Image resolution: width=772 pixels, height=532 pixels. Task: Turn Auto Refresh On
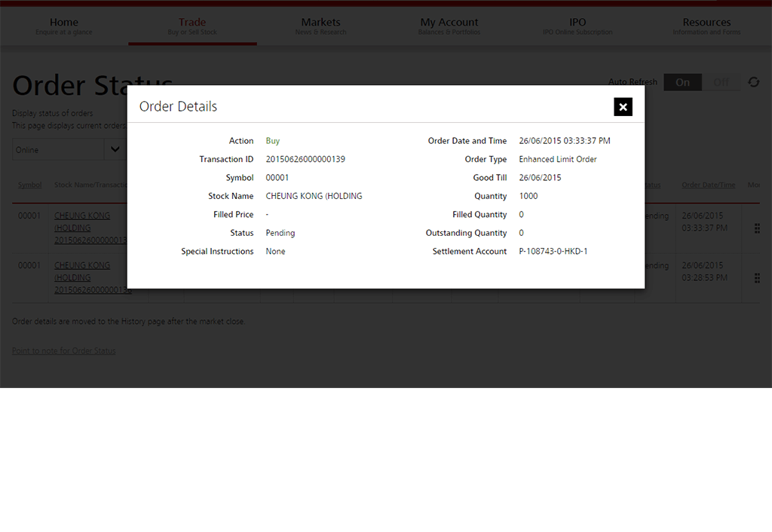click(x=682, y=82)
